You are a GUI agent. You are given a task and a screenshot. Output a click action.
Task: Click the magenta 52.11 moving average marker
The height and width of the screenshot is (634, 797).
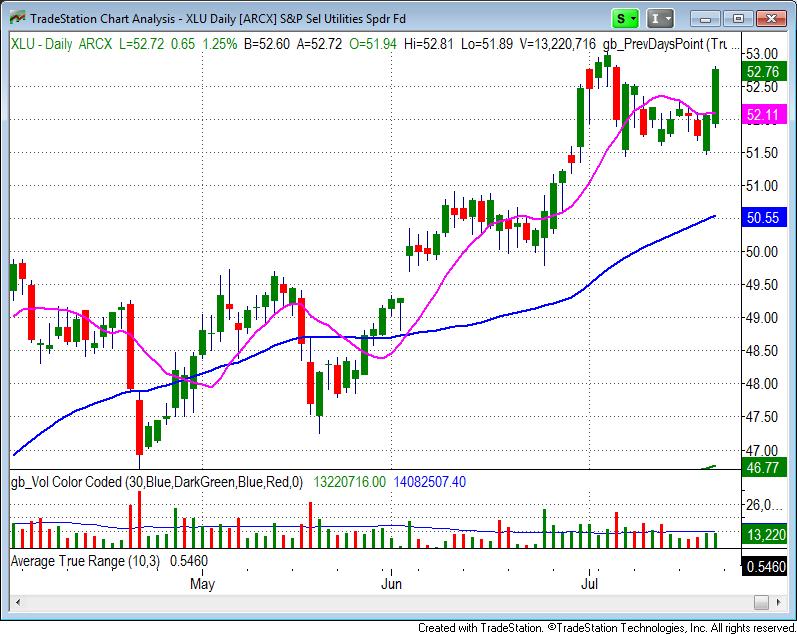point(763,116)
